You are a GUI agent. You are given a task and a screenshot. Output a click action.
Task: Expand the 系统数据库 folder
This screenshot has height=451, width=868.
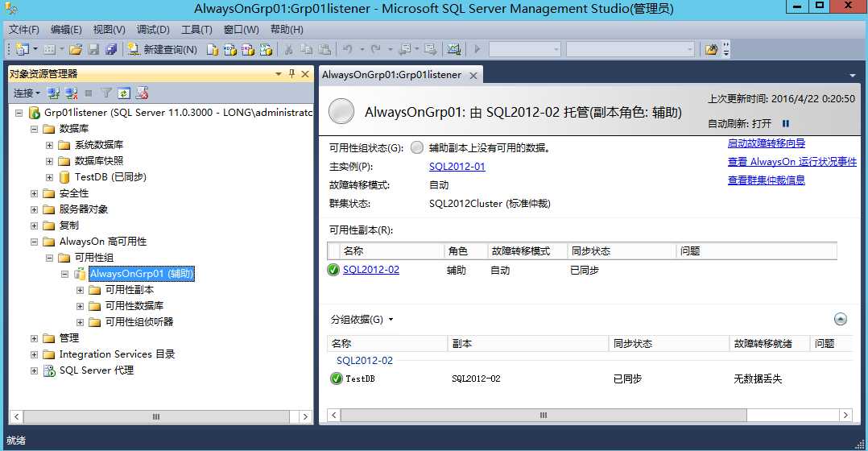(x=49, y=145)
